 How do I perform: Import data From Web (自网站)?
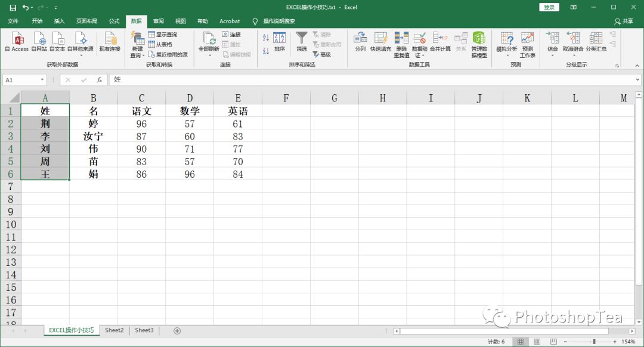pos(39,42)
